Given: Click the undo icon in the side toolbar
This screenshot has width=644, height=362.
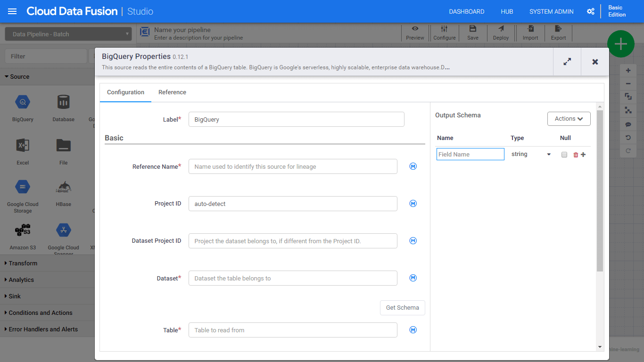Looking at the screenshot, I should [x=628, y=137].
